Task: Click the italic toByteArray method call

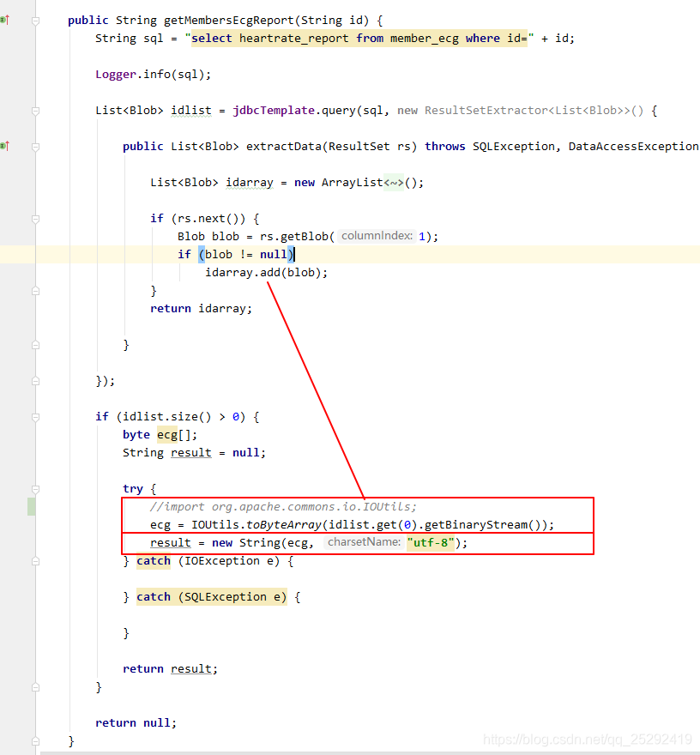Action: coord(284,524)
